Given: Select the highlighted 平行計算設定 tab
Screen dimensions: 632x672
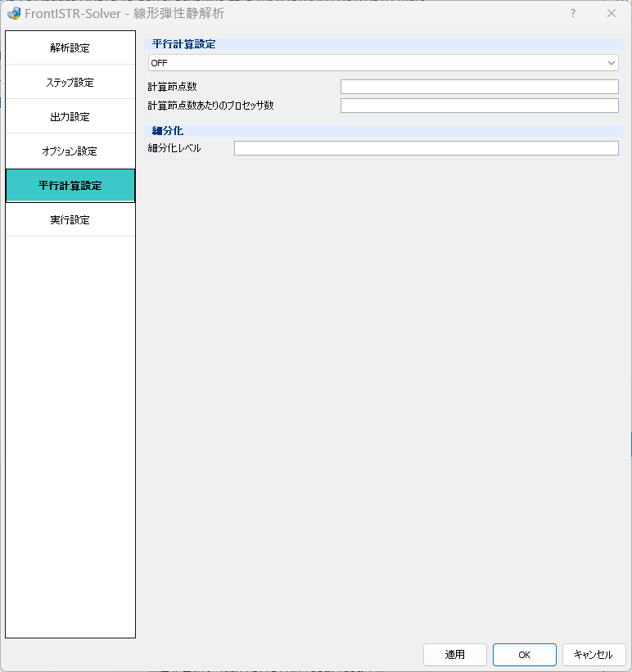Looking at the screenshot, I should [x=70, y=186].
